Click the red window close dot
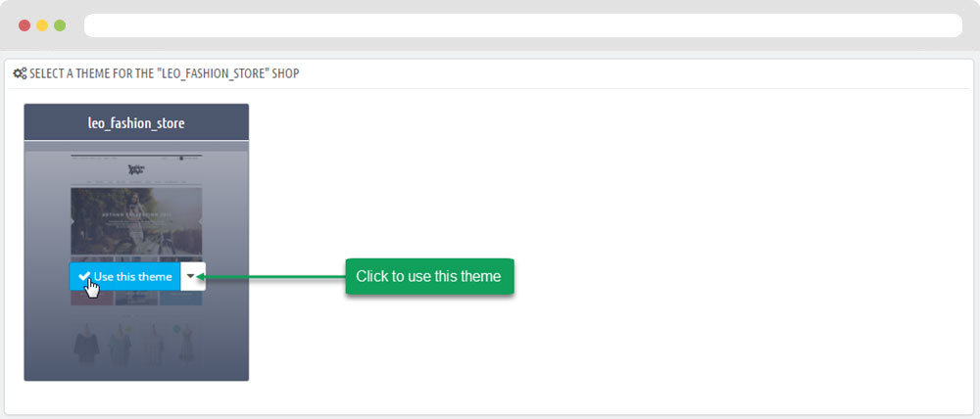 click(x=24, y=24)
